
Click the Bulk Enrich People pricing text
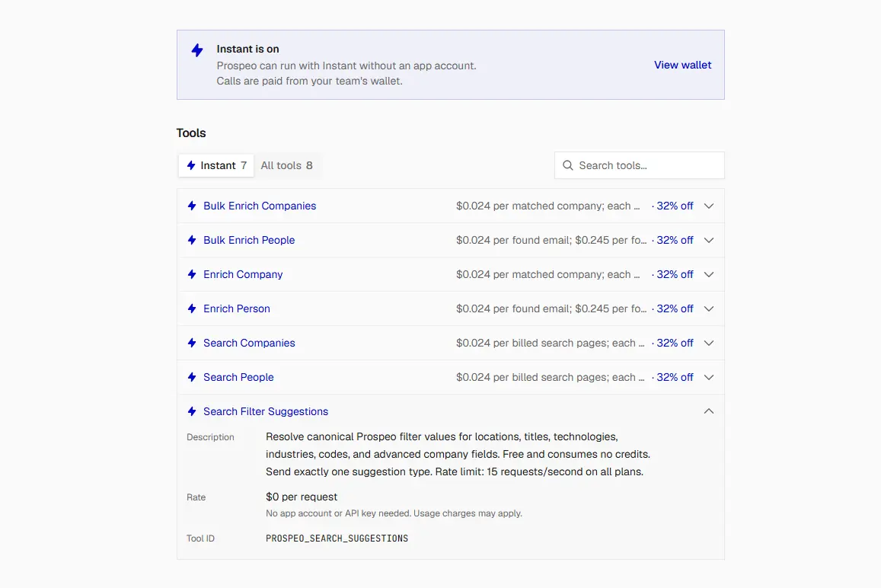point(551,240)
